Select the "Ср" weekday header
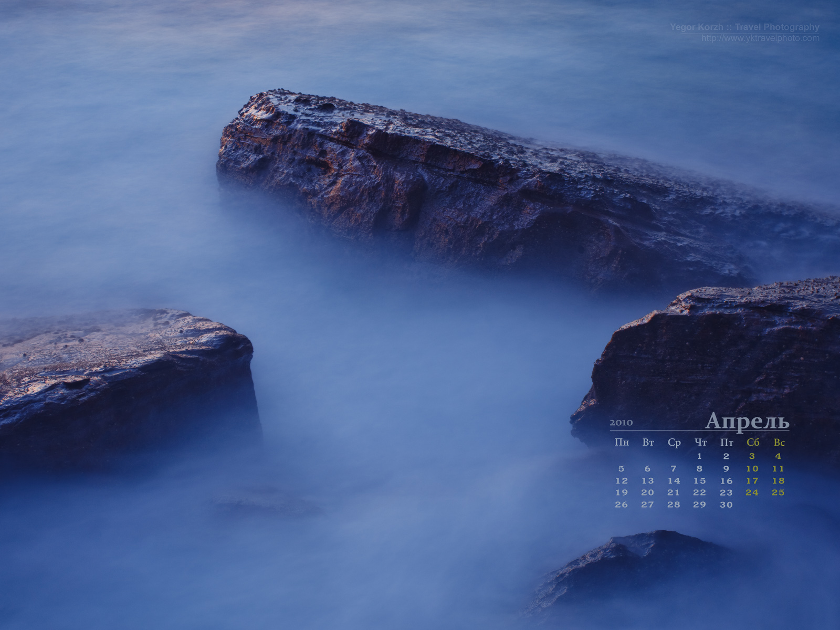Viewport: 840px width, 630px height. coord(674,443)
